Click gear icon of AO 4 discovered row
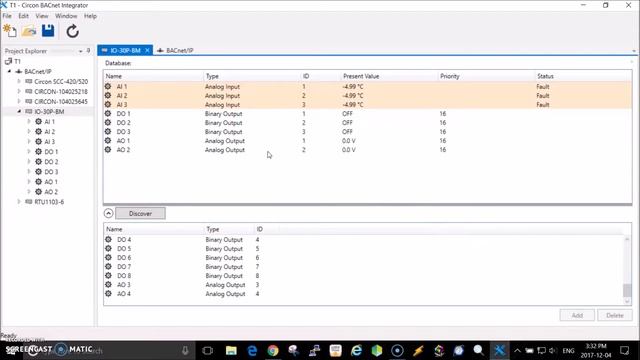The width and height of the screenshot is (640, 360). click(108, 293)
